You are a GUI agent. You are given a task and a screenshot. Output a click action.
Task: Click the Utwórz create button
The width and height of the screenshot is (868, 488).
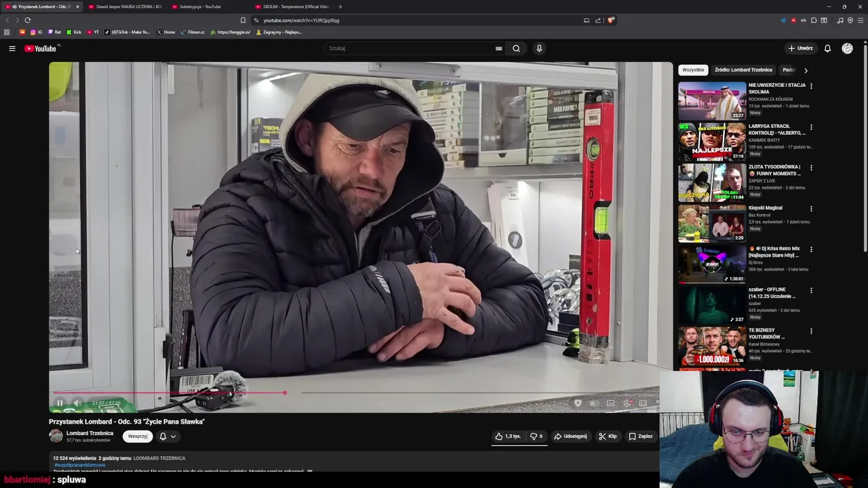click(x=801, y=48)
